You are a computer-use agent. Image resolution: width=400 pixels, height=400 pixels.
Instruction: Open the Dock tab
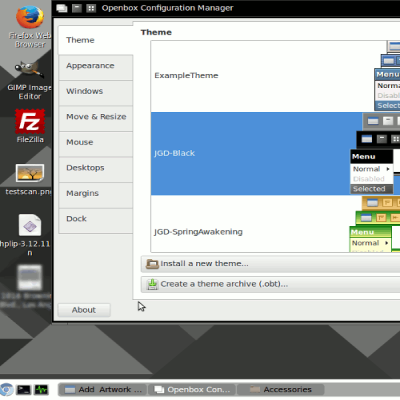pyautogui.click(x=96, y=221)
